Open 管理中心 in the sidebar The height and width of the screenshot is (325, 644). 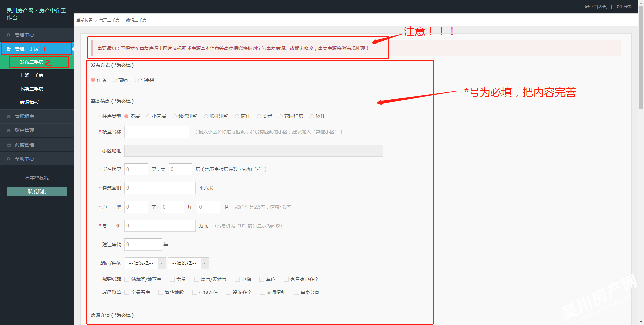tap(37, 35)
